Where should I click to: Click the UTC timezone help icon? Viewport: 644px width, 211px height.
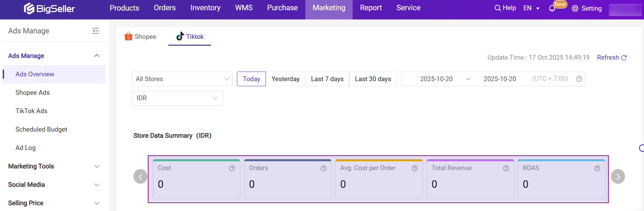point(579,79)
